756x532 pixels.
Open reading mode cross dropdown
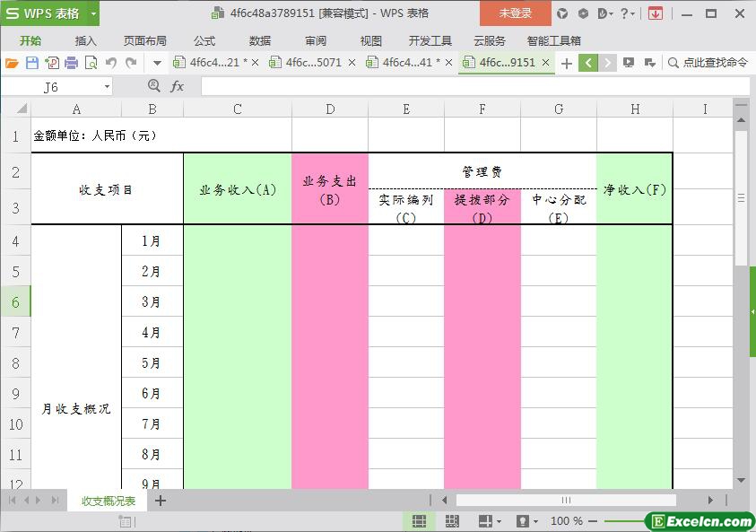pos(490,521)
